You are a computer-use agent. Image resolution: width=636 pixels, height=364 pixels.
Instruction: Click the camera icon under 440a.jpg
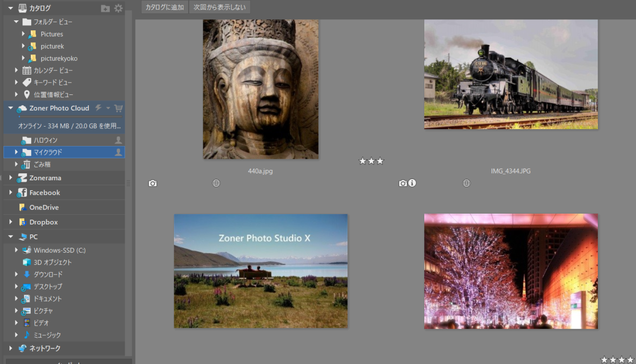153,183
